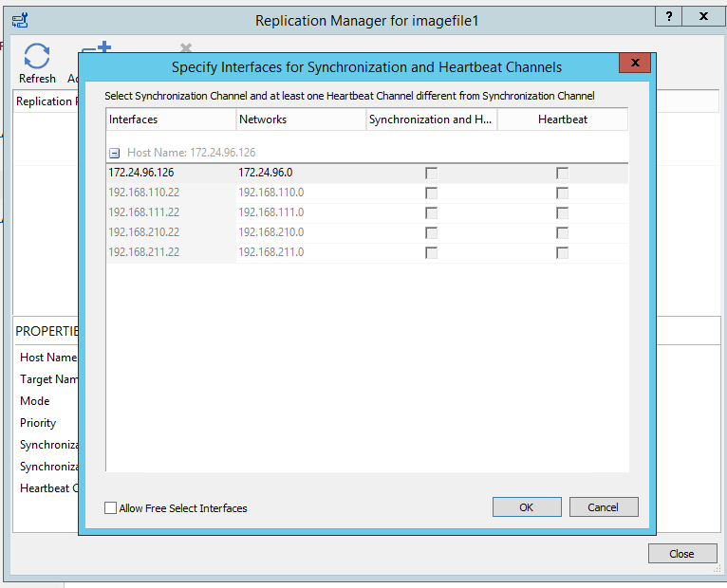The width and height of the screenshot is (727, 588).
Task: Close the Replication Manager window via X
Action: pyautogui.click(x=703, y=17)
